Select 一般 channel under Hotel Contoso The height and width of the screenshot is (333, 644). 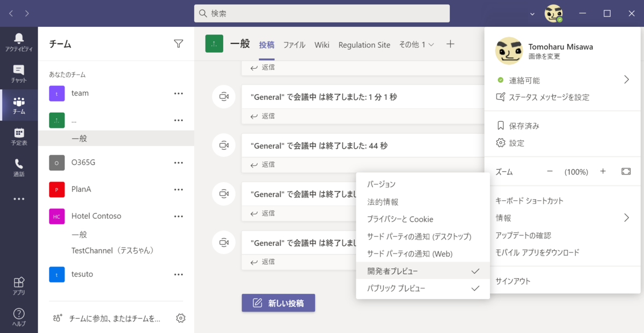(79, 234)
